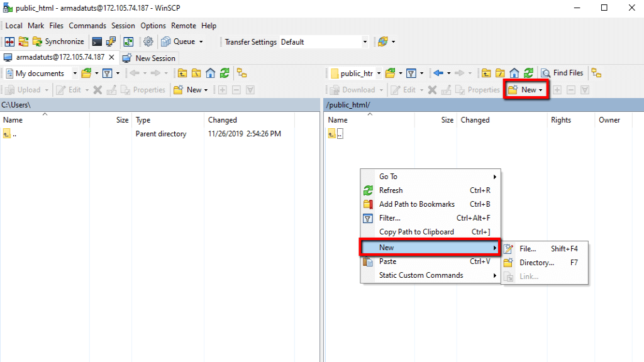The width and height of the screenshot is (644, 362).
Task: Open the Remote menu
Action: tap(184, 25)
